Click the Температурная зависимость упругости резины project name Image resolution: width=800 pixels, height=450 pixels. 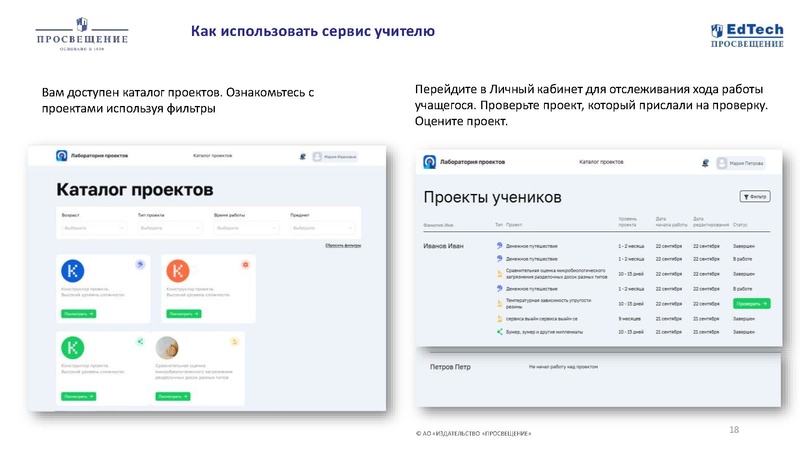[548, 304]
